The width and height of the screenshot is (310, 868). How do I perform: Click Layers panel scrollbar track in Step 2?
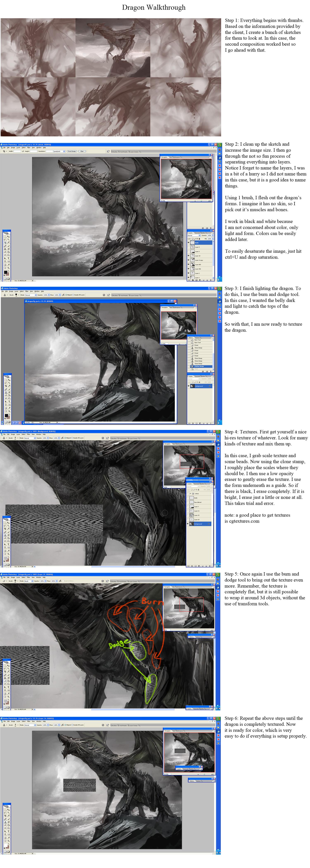tap(213, 271)
